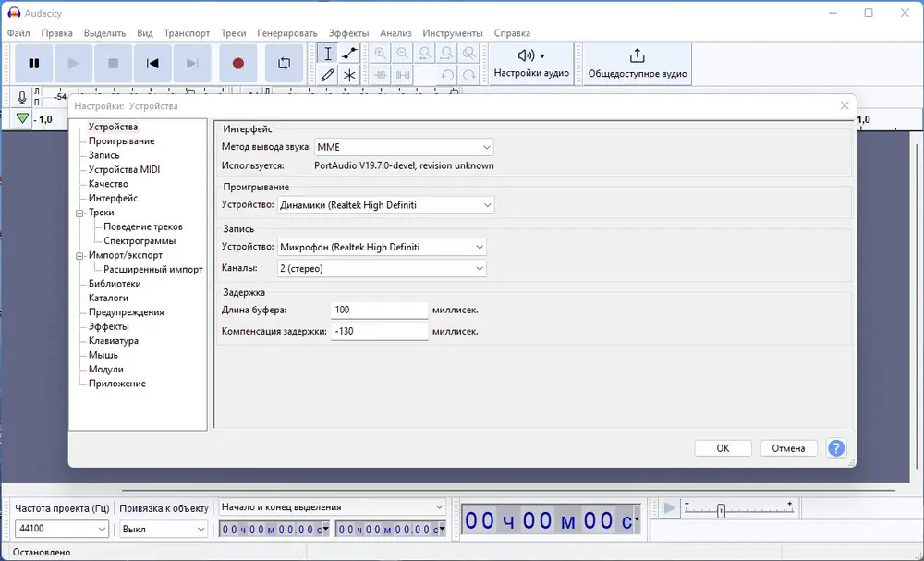924x561 pixels.
Task: Open the Каналы 2 (стерео) dropdown
Action: 382,268
